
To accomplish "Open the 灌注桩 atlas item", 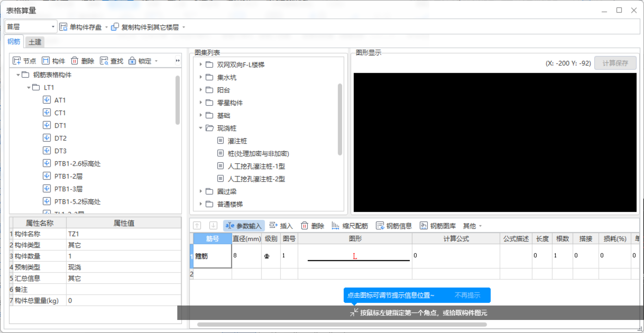I will click(x=237, y=141).
